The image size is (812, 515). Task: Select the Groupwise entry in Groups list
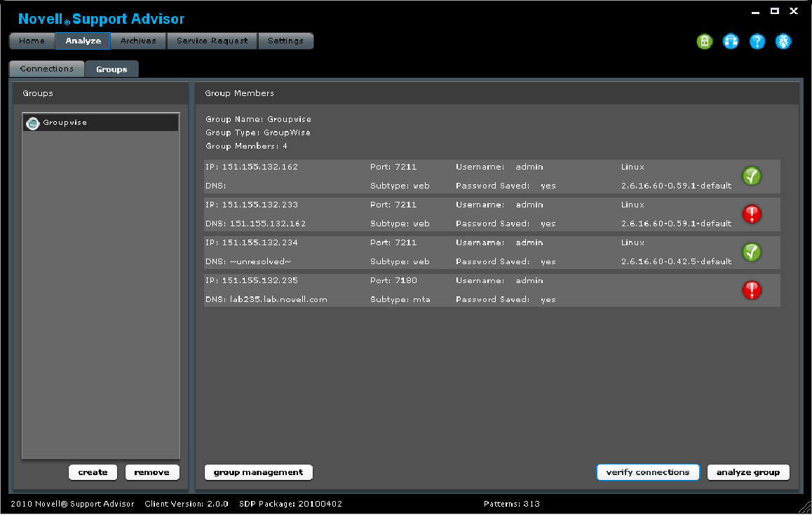pos(100,123)
